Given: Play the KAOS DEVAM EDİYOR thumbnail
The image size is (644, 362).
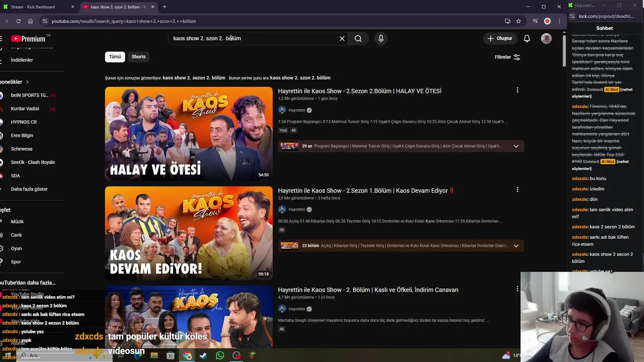Looking at the screenshot, I should pos(189,233).
